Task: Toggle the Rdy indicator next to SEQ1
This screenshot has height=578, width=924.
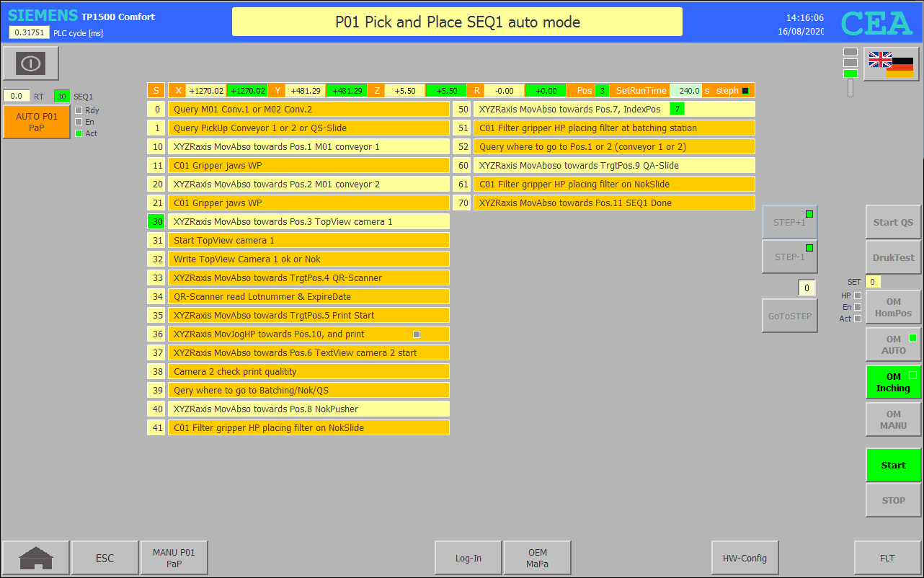Action: tap(79, 110)
